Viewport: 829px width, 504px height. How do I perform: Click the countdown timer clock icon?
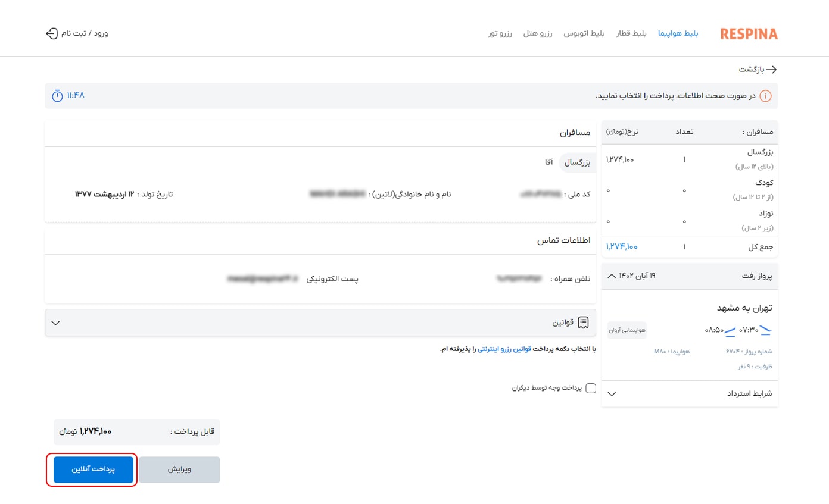click(57, 95)
